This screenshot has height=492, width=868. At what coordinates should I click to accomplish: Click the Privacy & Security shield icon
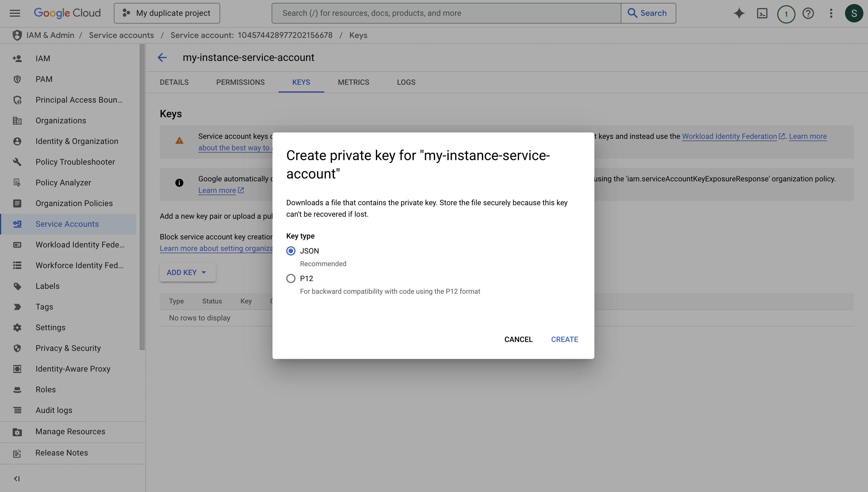tap(17, 348)
